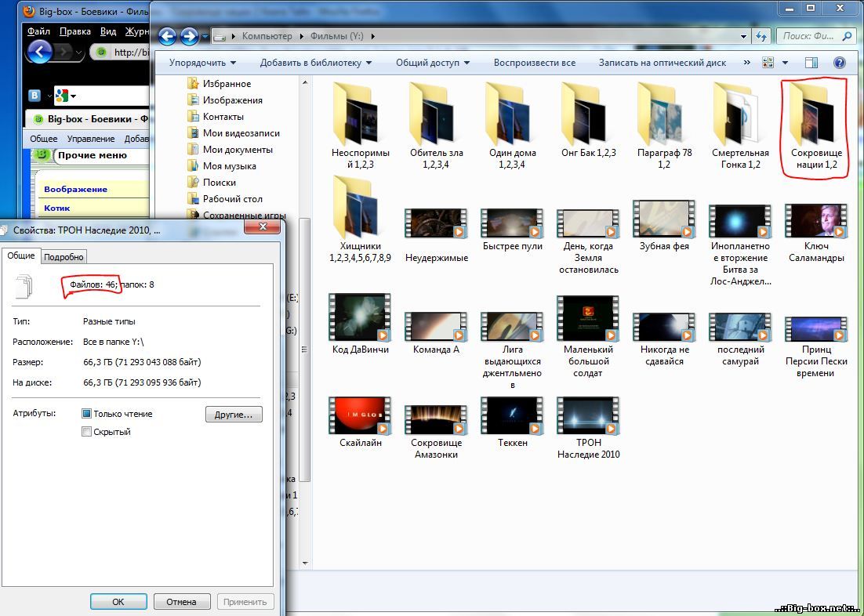Open the Правка menu in Firefox

(x=75, y=31)
